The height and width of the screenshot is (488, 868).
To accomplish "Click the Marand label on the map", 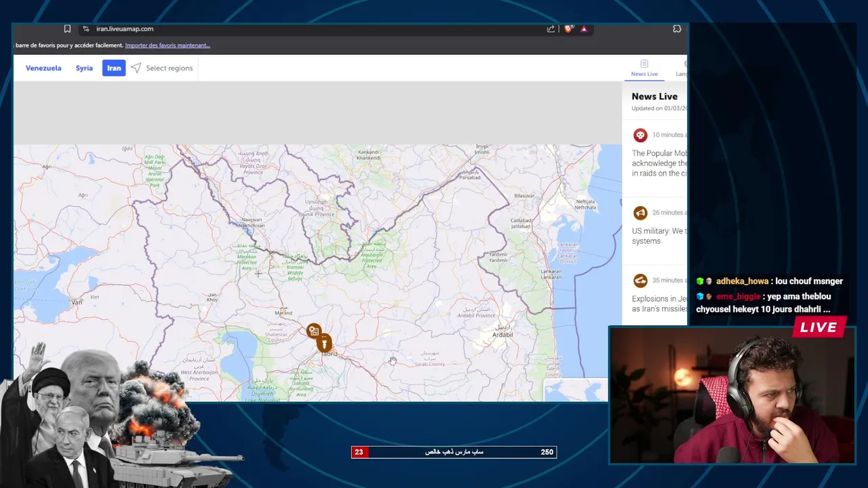I will coord(283,313).
